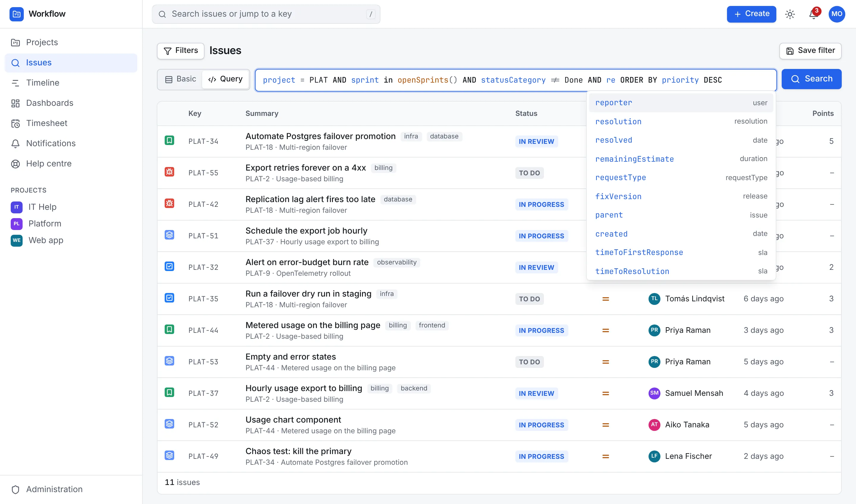This screenshot has height=504, width=856.
Task: Choose resolution from the suggestion list
Action: [x=681, y=121]
